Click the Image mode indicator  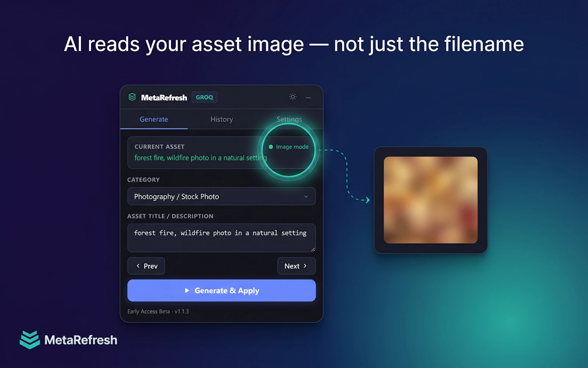(x=289, y=147)
